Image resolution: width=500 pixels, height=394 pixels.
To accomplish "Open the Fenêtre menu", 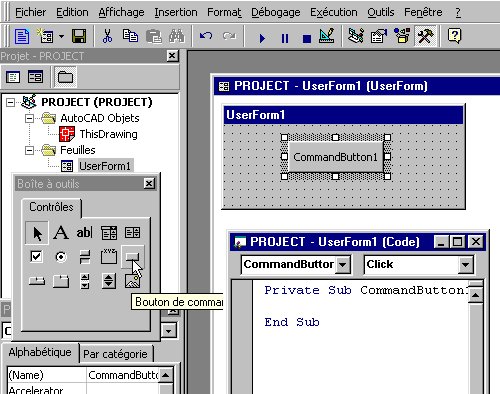I will point(423,13).
